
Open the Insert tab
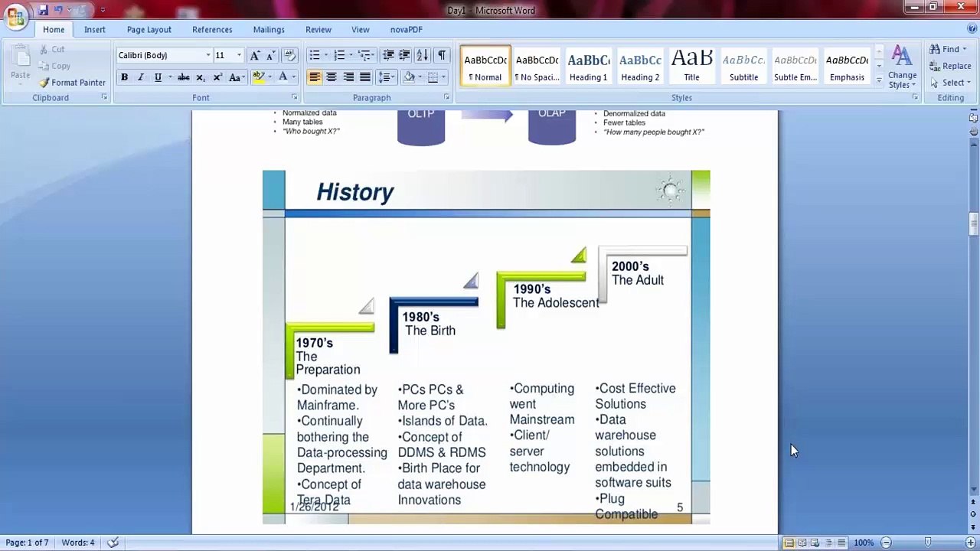(x=95, y=30)
